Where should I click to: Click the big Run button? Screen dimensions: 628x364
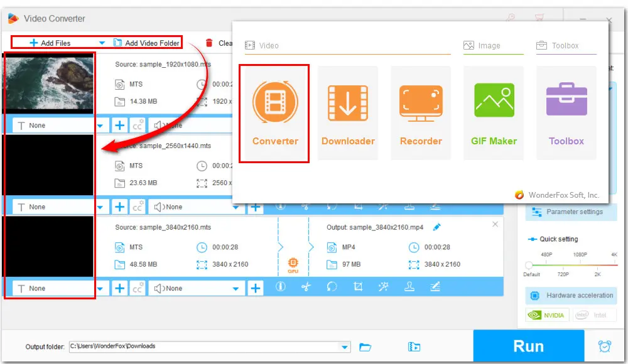[529, 346]
